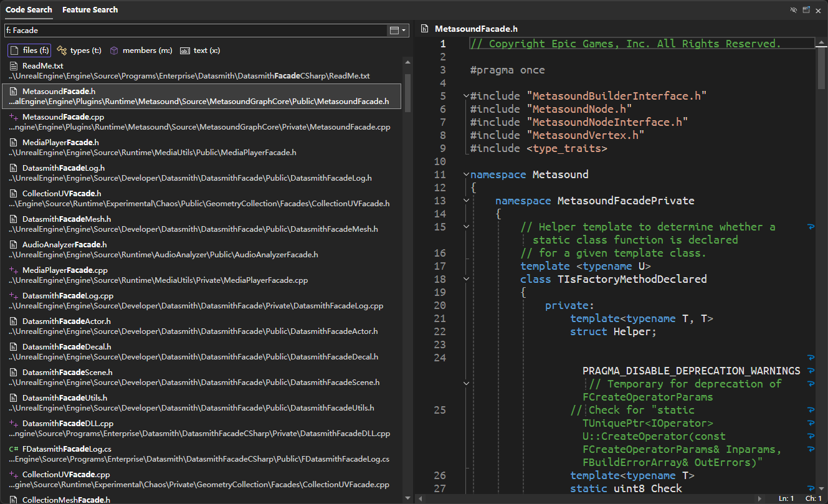Enable the members (m:) filter
Viewport: 828px width, 504px height.
pyautogui.click(x=141, y=50)
